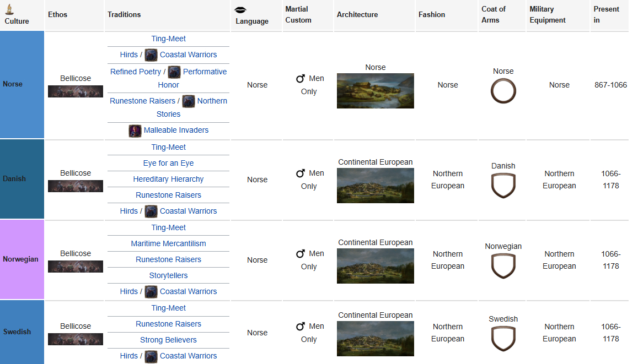Open the Maritime Mercantilism tradition link
The height and width of the screenshot is (364, 638).
point(168,244)
